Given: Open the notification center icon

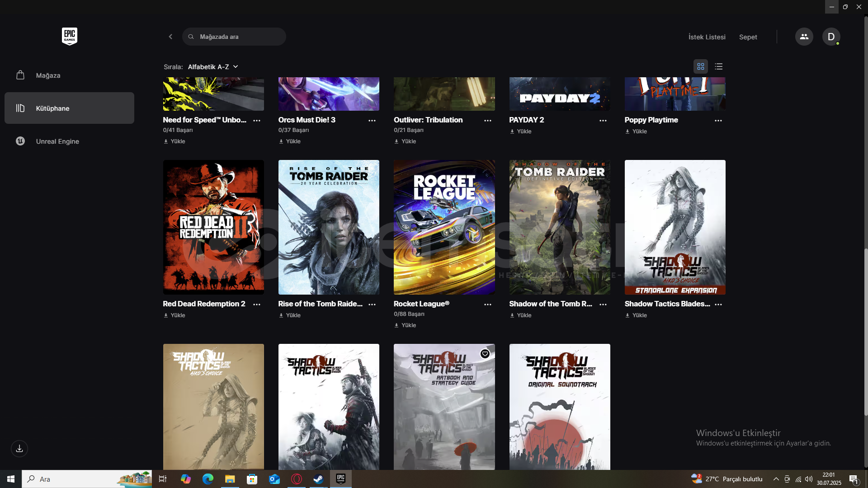Looking at the screenshot, I should 854,479.
